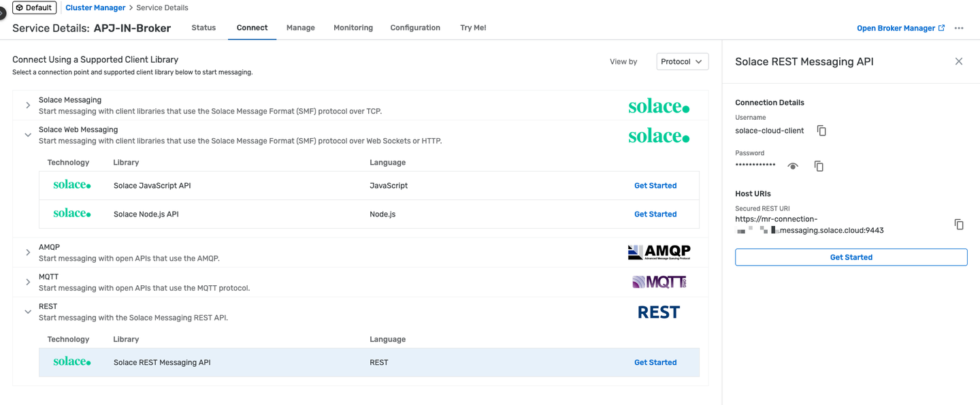Screen dimensions: 980x405
Task: Click the MQTT section title
Action: click(x=48, y=276)
